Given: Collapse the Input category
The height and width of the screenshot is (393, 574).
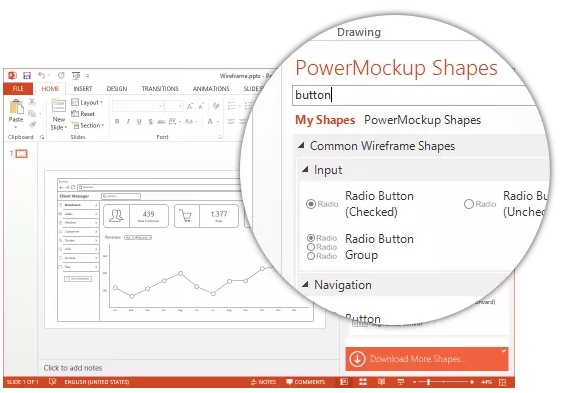Looking at the screenshot, I should click(x=305, y=169).
